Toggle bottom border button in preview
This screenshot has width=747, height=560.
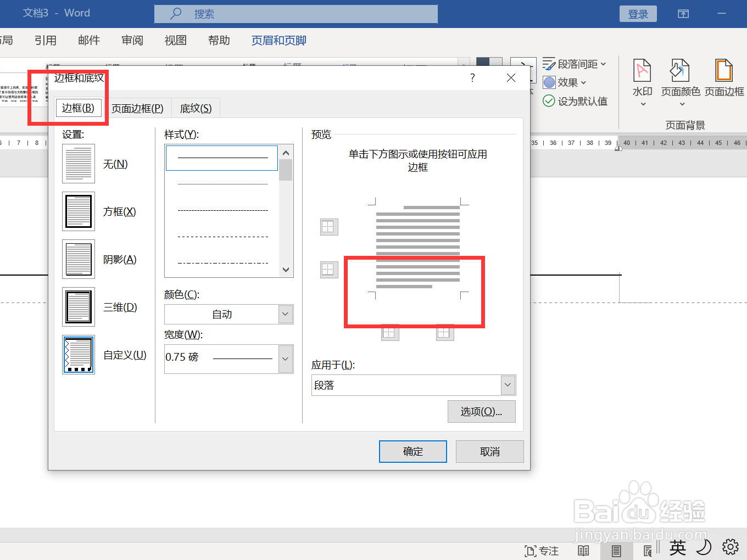coord(329,270)
